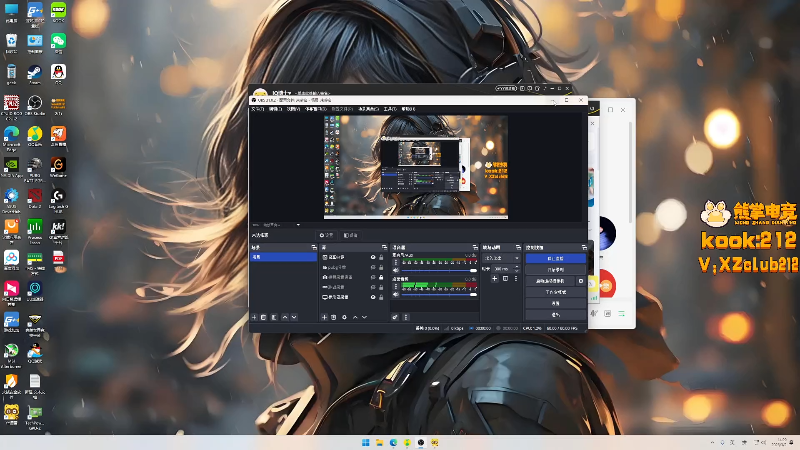The image size is (800, 450).
Task: Remove the selected source with the trash icon
Action: point(334,317)
